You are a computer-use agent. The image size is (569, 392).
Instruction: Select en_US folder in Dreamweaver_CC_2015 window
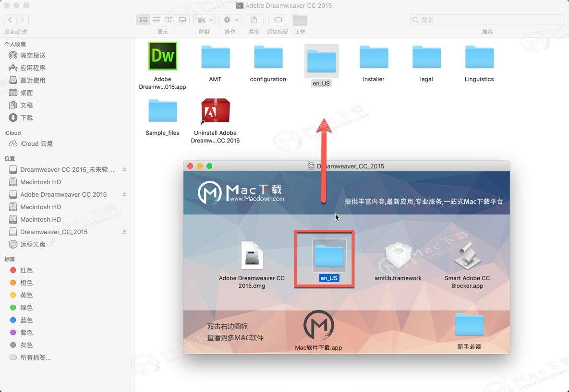tap(329, 256)
